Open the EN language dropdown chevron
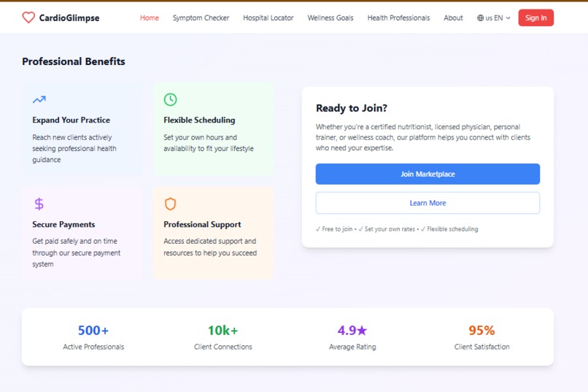This screenshot has width=588, height=392. pyautogui.click(x=508, y=18)
